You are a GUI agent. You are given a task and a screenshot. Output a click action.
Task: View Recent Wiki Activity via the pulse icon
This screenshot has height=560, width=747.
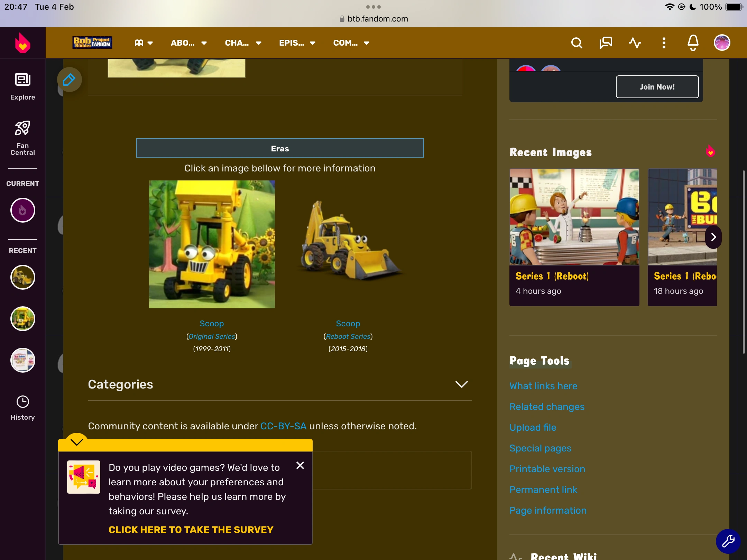[635, 43]
